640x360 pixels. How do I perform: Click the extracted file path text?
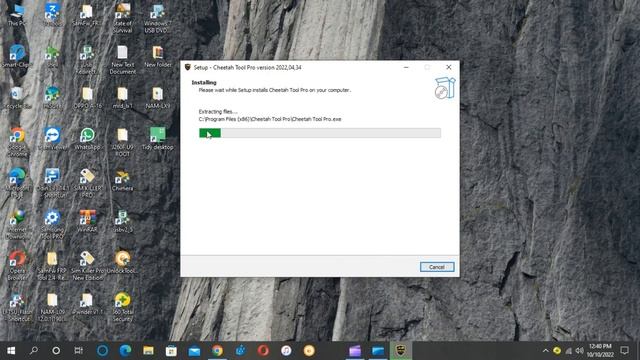270,119
